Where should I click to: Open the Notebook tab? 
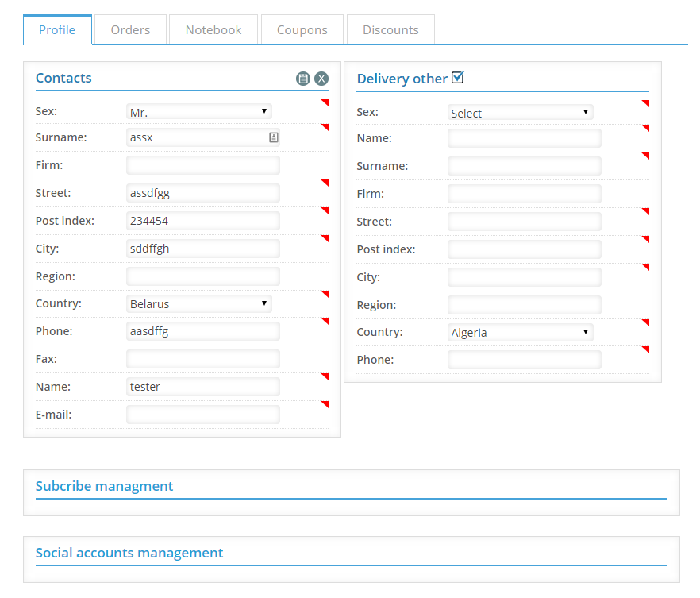(213, 30)
